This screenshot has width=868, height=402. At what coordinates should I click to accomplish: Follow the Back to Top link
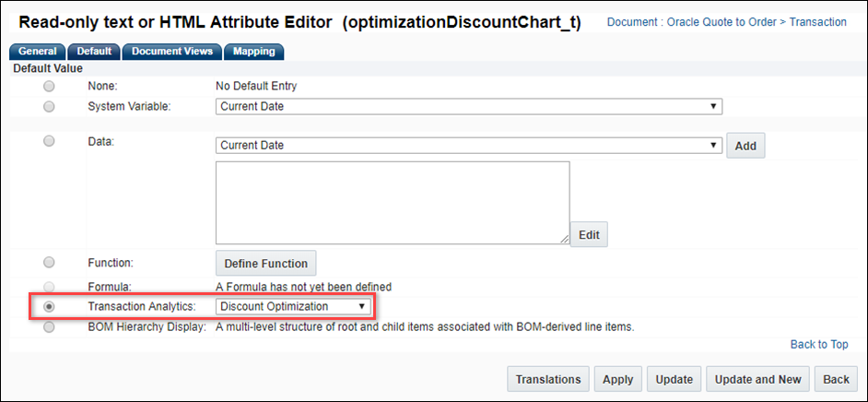click(819, 344)
